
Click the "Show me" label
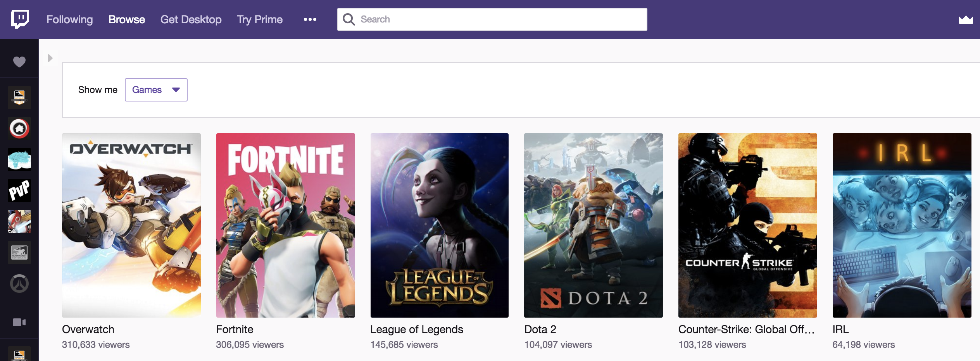point(98,90)
